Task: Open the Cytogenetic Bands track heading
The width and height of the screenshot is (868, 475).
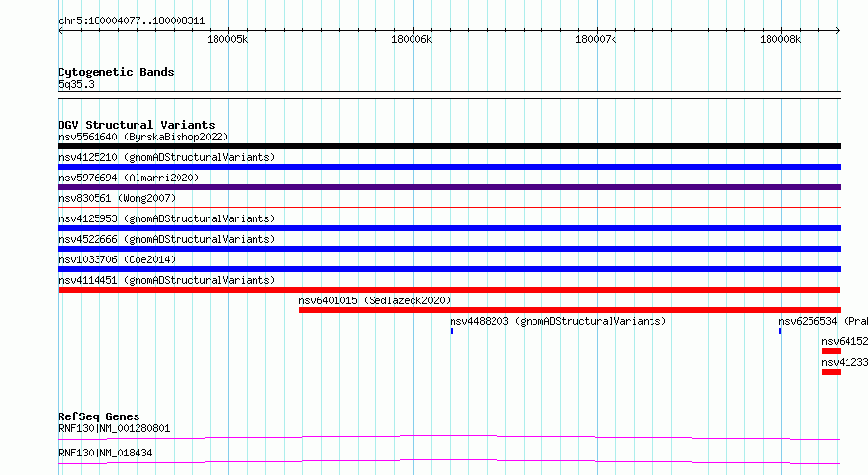Action: pos(116,72)
